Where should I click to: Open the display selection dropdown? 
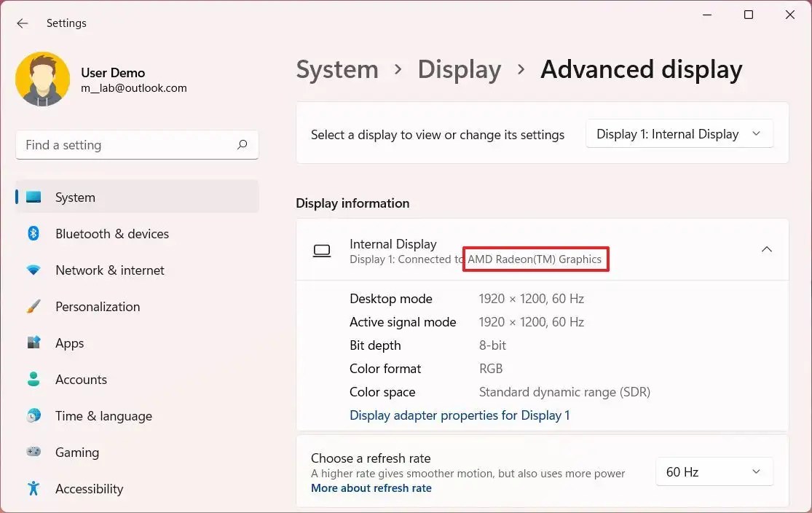679,134
